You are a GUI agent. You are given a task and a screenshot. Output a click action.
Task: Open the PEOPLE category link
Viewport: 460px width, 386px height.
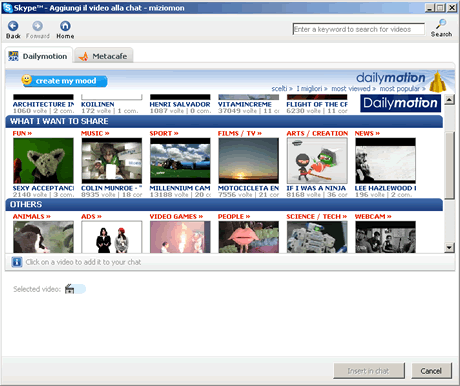coord(234,217)
